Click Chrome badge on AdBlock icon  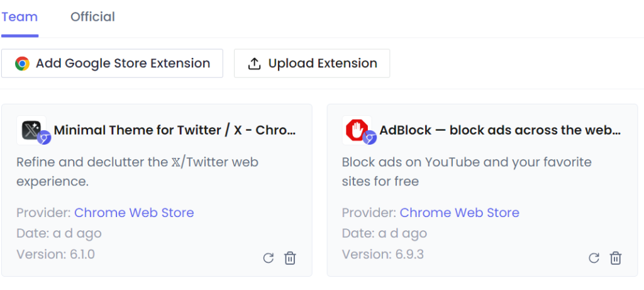pyautogui.click(x=369, y=138)
